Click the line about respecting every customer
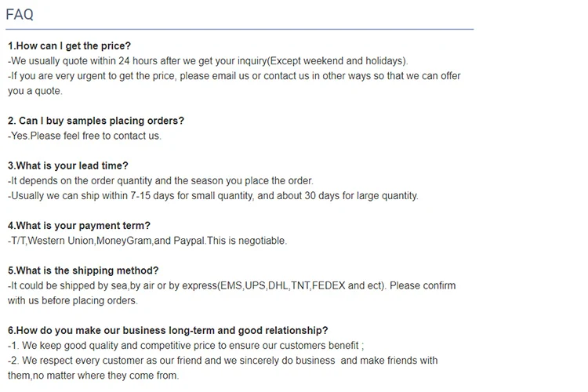 (x=223, y=361)
